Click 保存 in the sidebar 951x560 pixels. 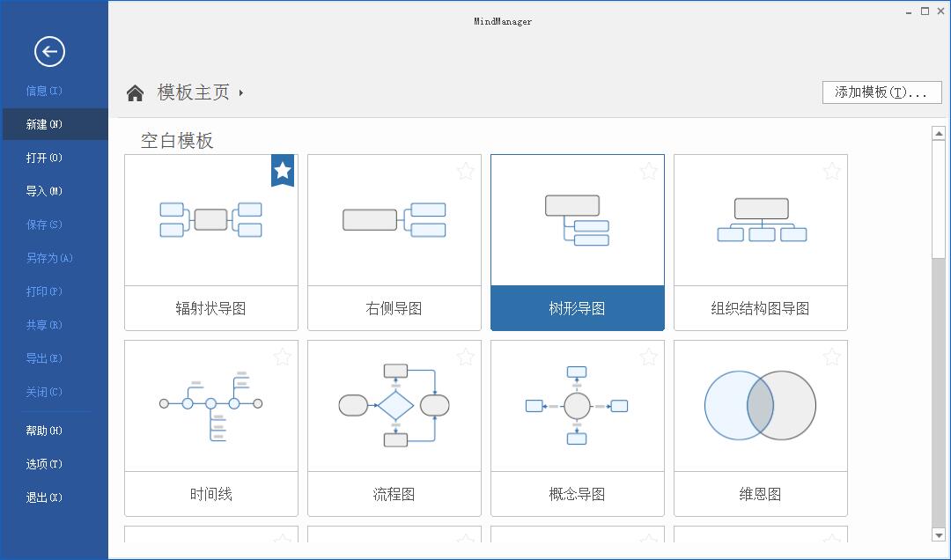[40, 225]
